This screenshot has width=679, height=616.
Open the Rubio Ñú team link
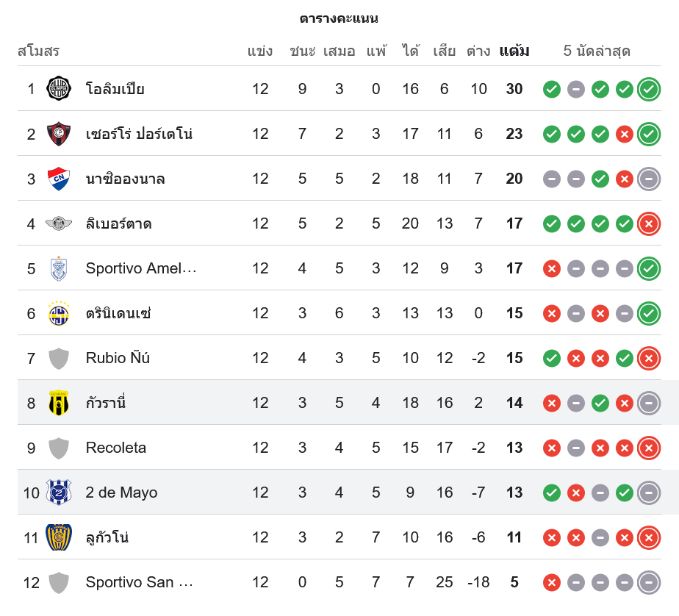pyautogui.click(x=118, y=358)
